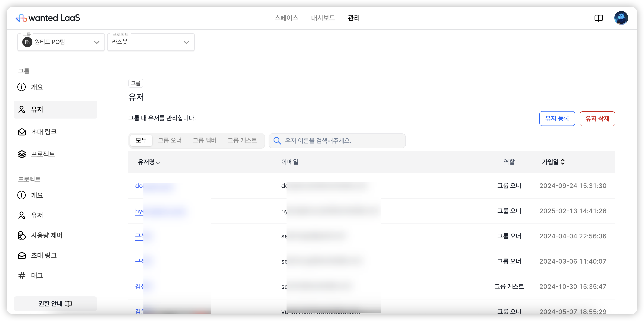This screenshot has height=321, width=644.
Task: Click the 유저 삭제 button
Action: [597, 119]
